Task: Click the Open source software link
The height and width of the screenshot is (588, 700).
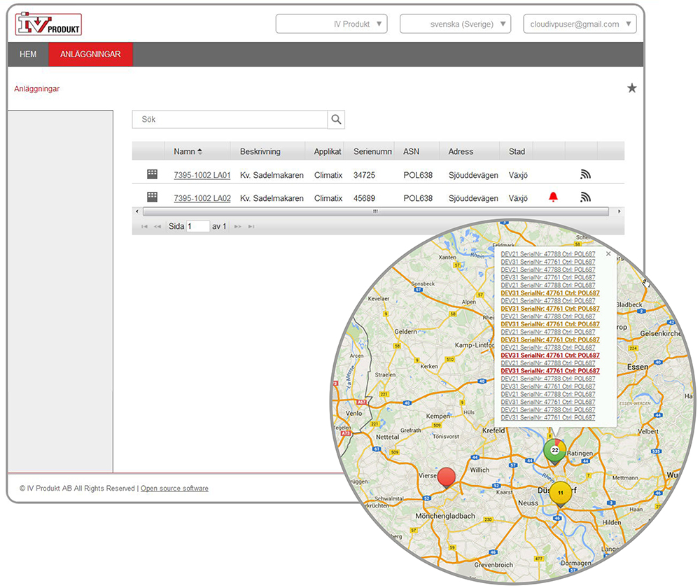Action: [x=174, y=489]
